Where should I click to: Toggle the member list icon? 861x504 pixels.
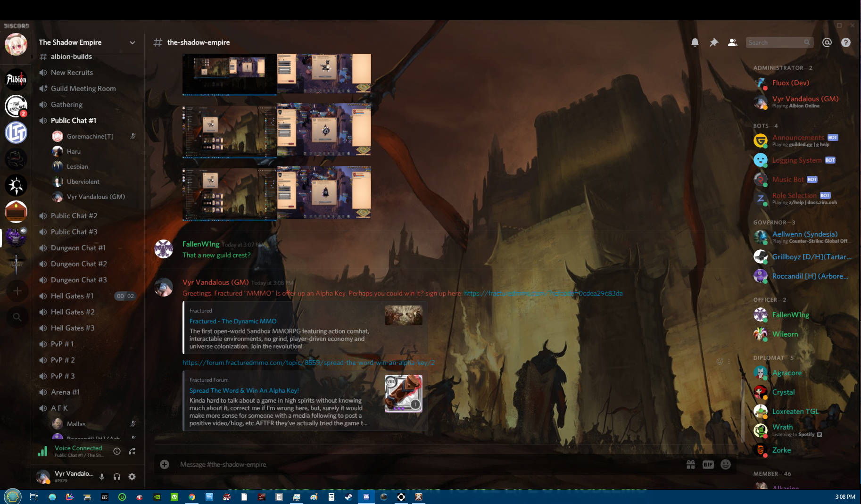(x=733, y=42)
